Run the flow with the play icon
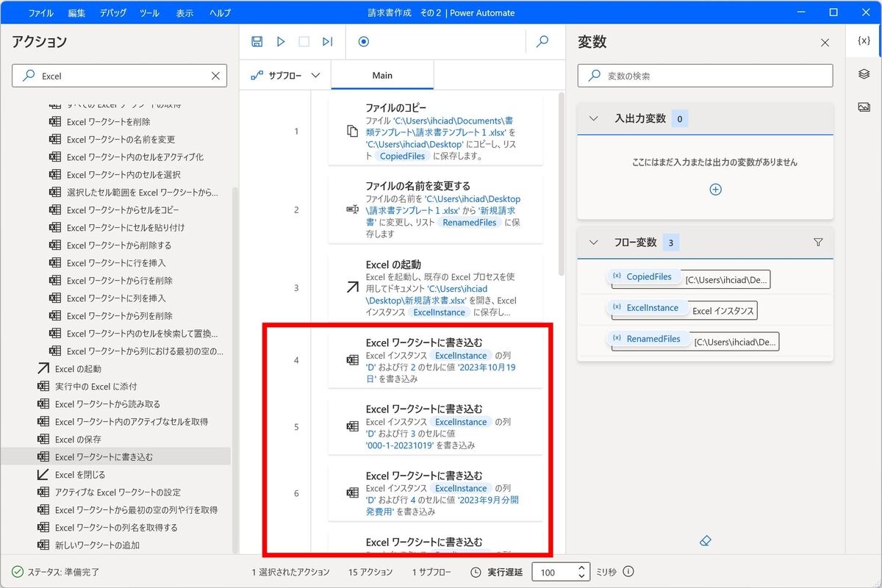 pos(281,42)
